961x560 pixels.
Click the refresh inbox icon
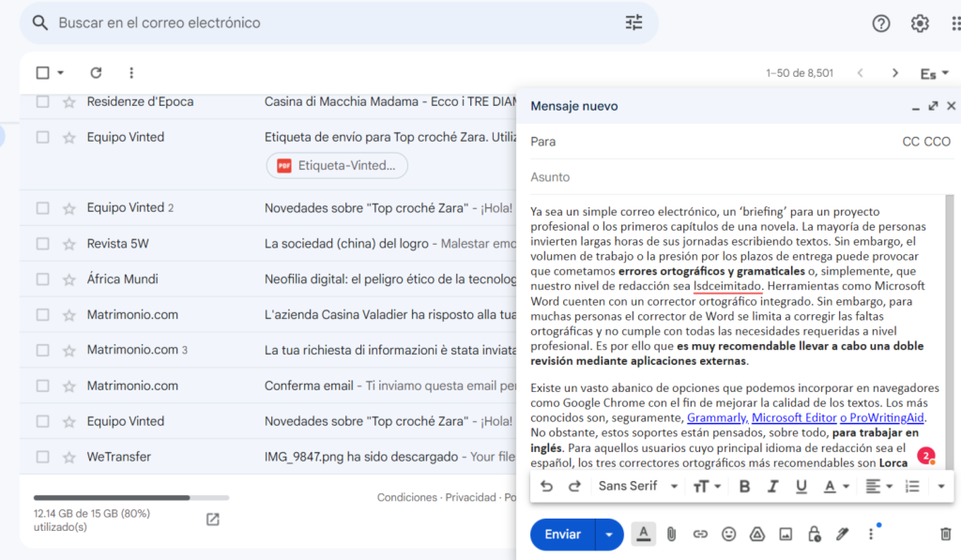(96, 72)
